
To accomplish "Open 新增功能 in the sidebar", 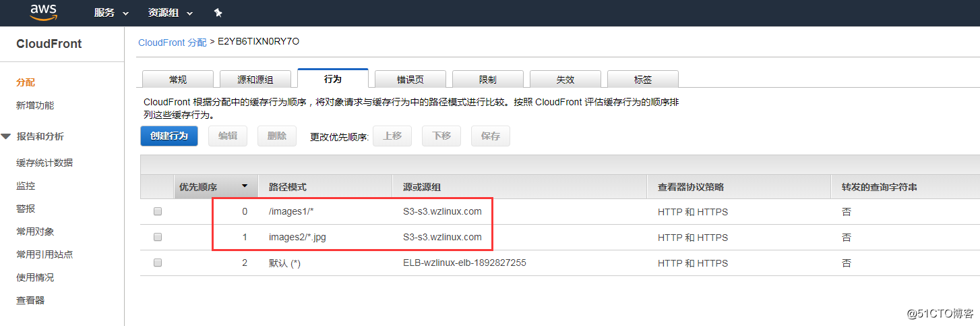I will (35, 105).
